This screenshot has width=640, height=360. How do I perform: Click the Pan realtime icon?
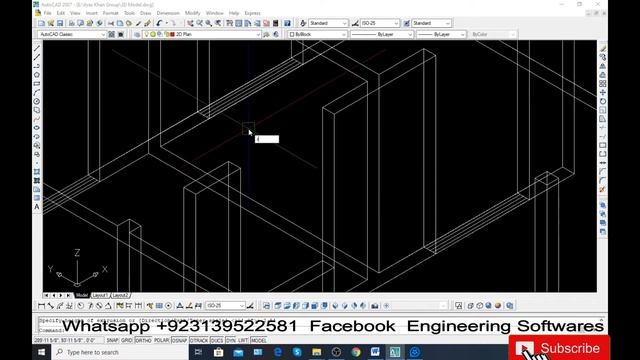(x=190, y=23)
